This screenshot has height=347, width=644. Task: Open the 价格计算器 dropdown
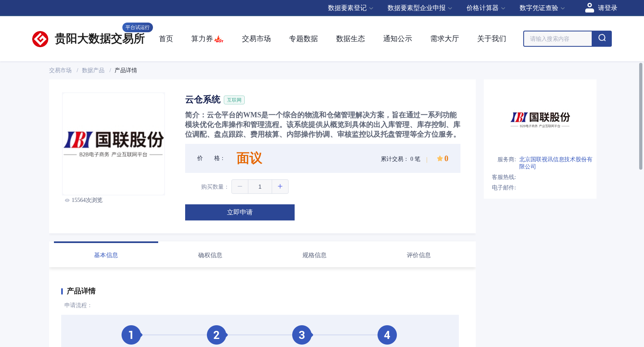click(x=485, y=8)
